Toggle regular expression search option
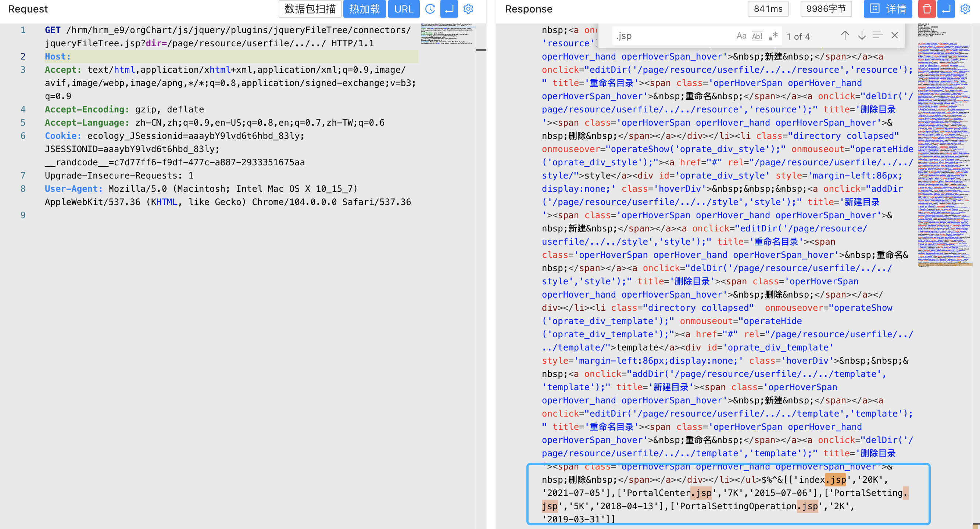The height and width of the screenshot is (529, 980). [x=773, y=36]
